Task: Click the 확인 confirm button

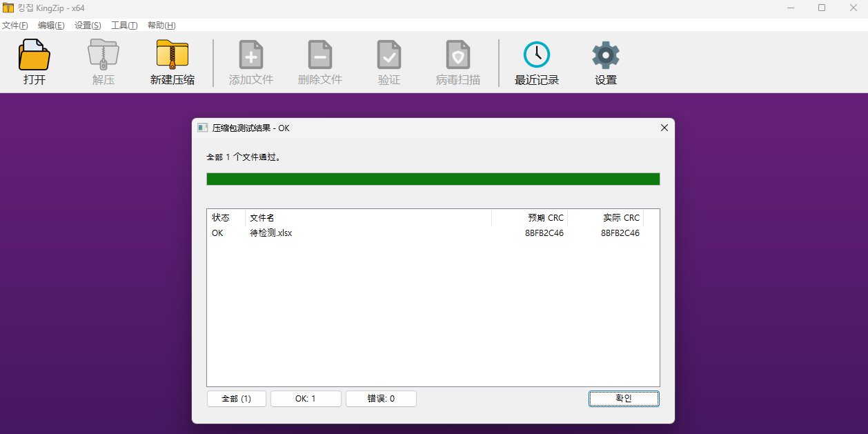Action: [624, 399]
